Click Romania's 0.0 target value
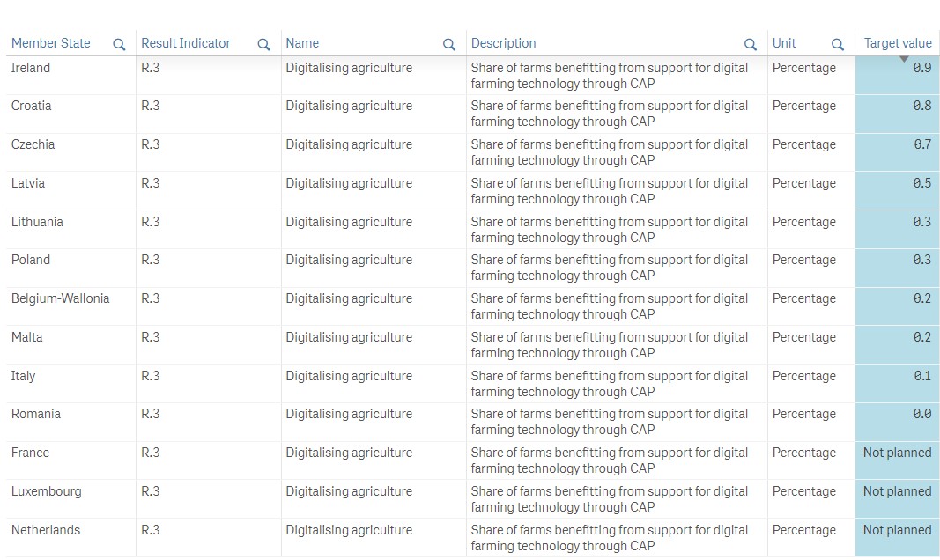 [x=921, y=414]
